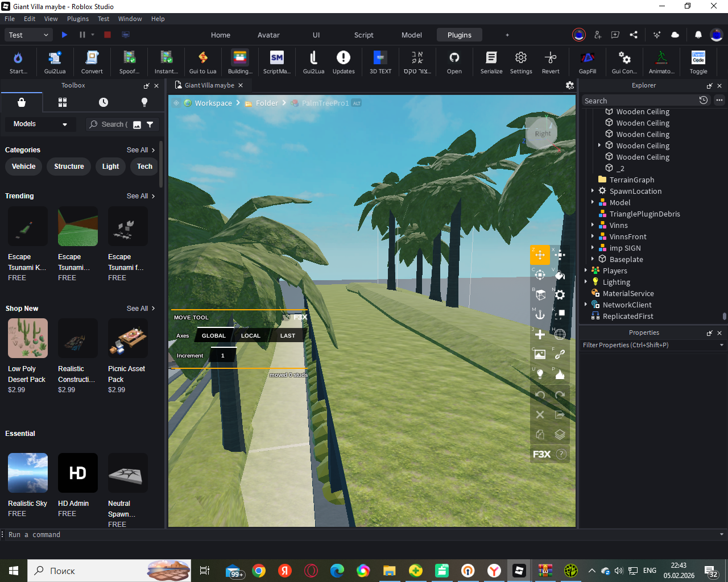The width and height of the screenshot is (728, 582).
Task: Switch move axes to LOCAL
Action: point(250,336)
